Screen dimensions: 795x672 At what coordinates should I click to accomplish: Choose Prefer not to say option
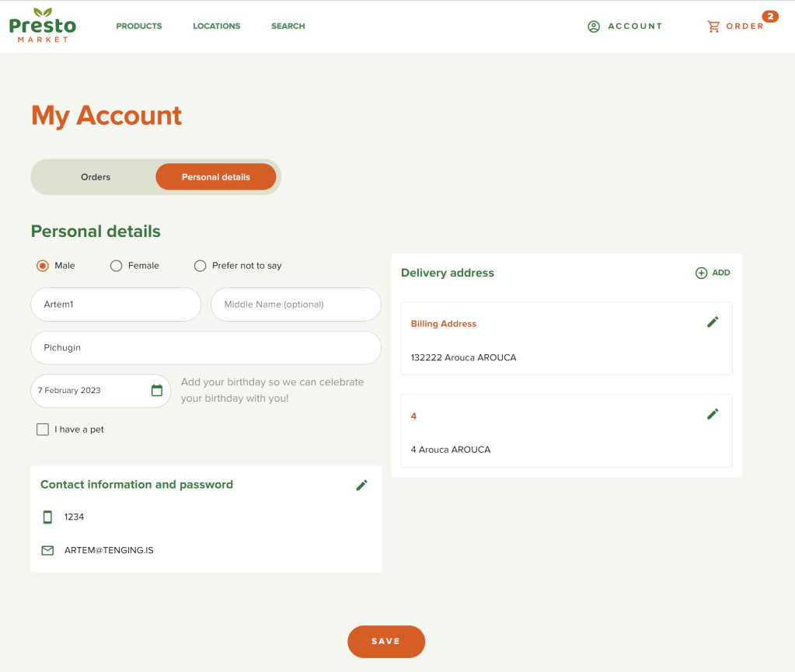click(200, 266)
